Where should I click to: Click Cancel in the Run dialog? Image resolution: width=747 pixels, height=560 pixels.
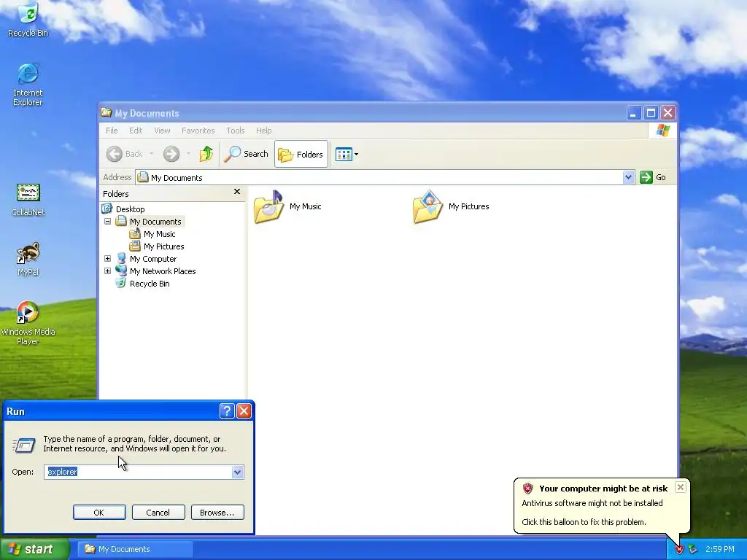point(158,513)
